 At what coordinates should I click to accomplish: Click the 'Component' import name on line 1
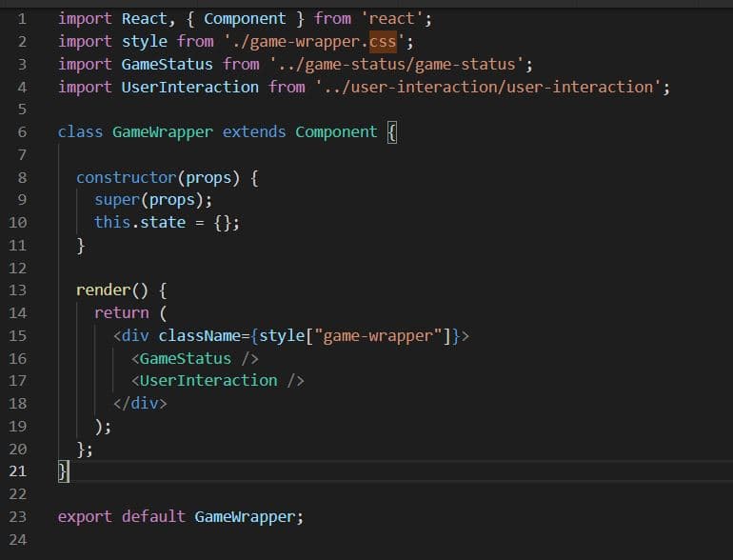(245, 19)
